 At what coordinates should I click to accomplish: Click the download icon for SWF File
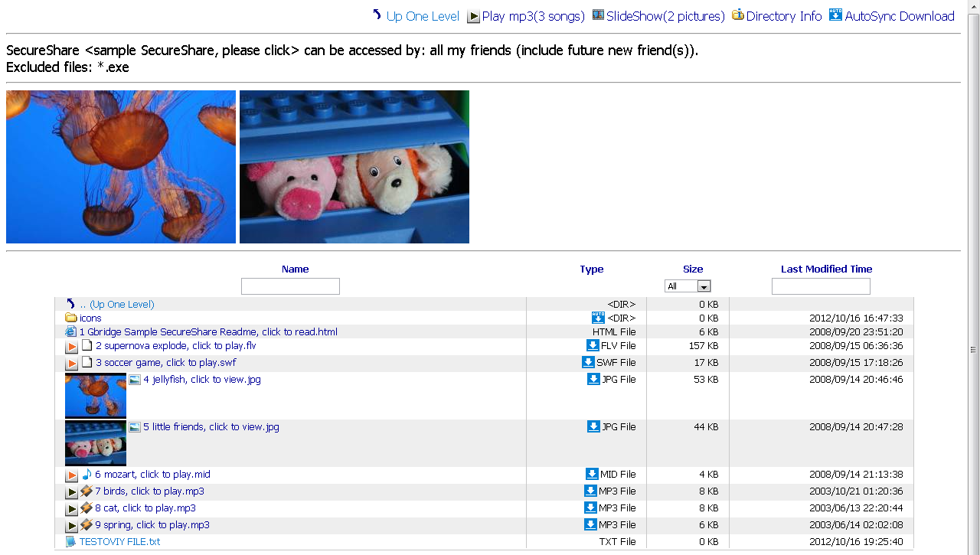(x=588, y=362)
